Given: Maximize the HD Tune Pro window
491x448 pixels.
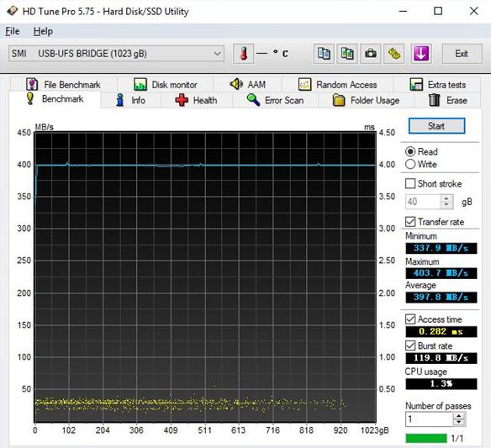Looking at the screenshot, I should [x=438, y=11].
